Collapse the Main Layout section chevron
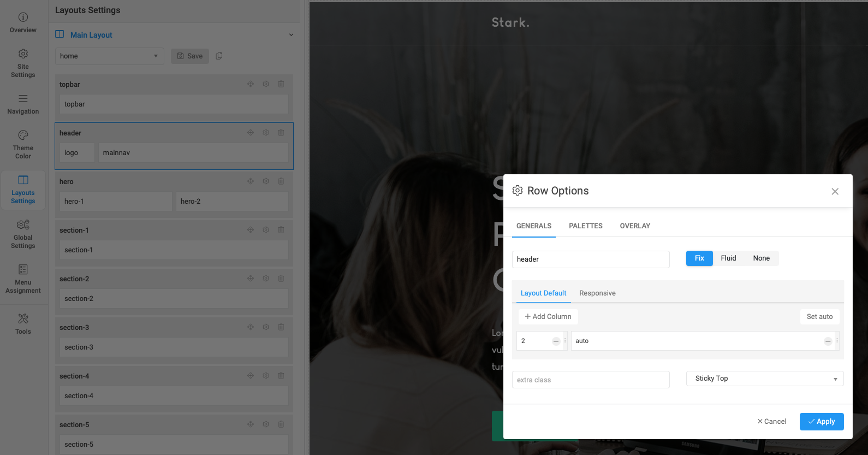The width and height of the screenshot is (868, 455). pyautogui.click(x=291, y=35)
